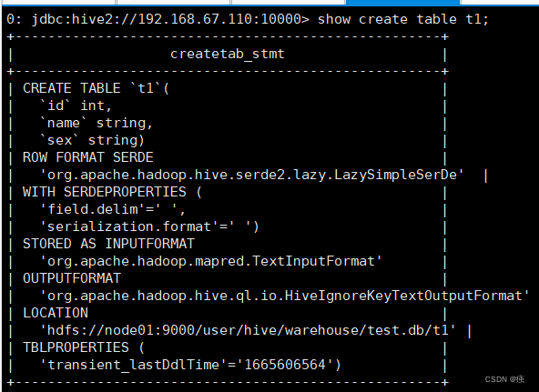
Task: Click the TextInputFormat class name line
Action: coord(210,261)
